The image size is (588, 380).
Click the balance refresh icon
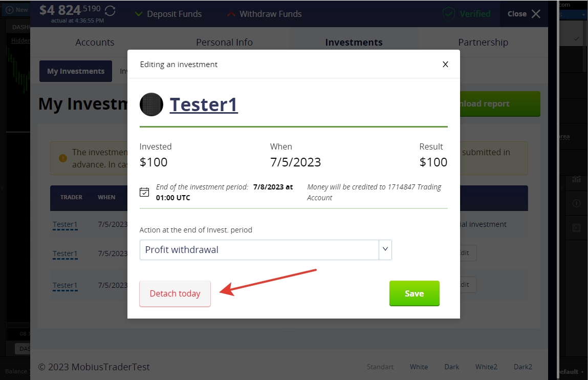pos(110,11)
